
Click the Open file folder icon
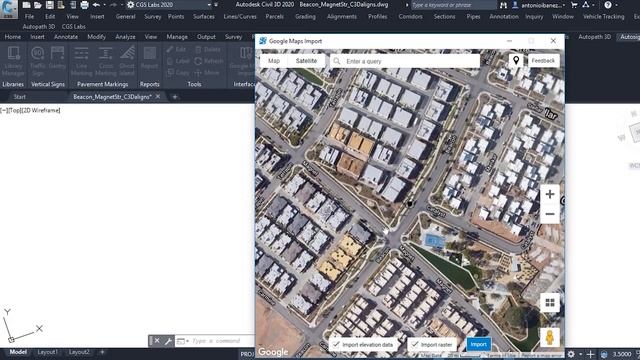pos(38,5)
